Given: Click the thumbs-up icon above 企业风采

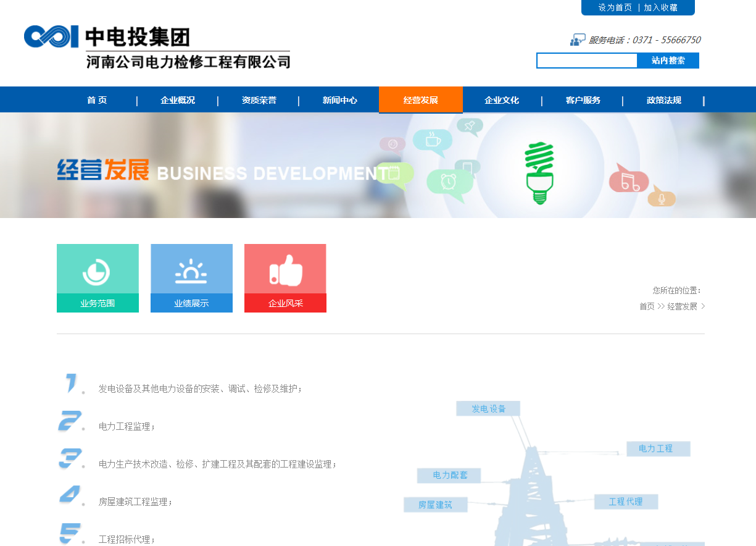Looking at the screenshot, I should (285, 271).
